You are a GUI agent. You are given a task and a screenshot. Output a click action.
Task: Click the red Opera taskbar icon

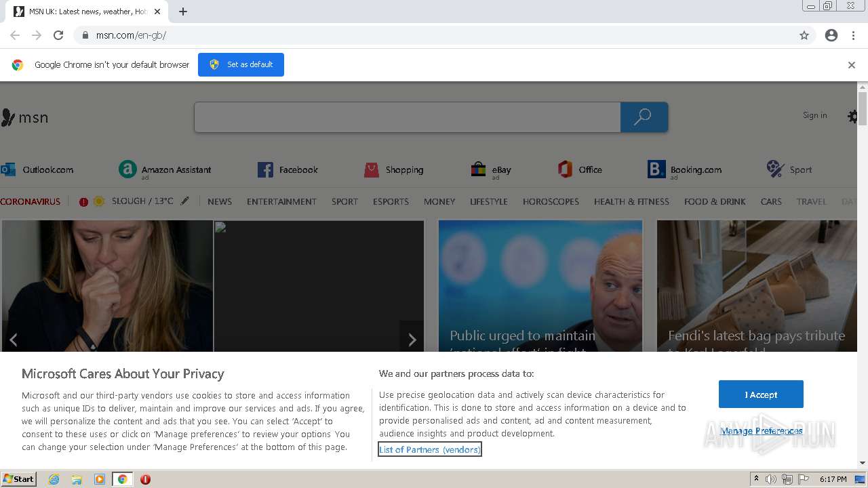click(145, 479)
